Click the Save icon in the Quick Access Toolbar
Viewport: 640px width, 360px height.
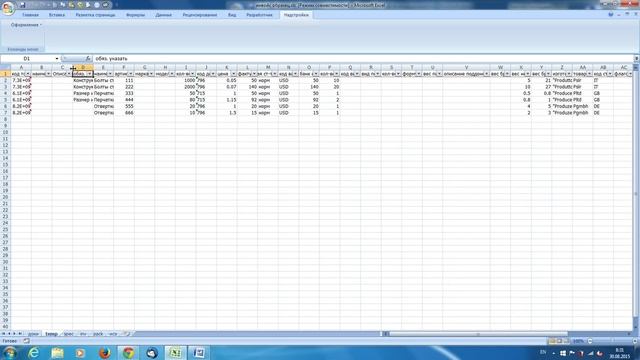(x=22, y=5)
